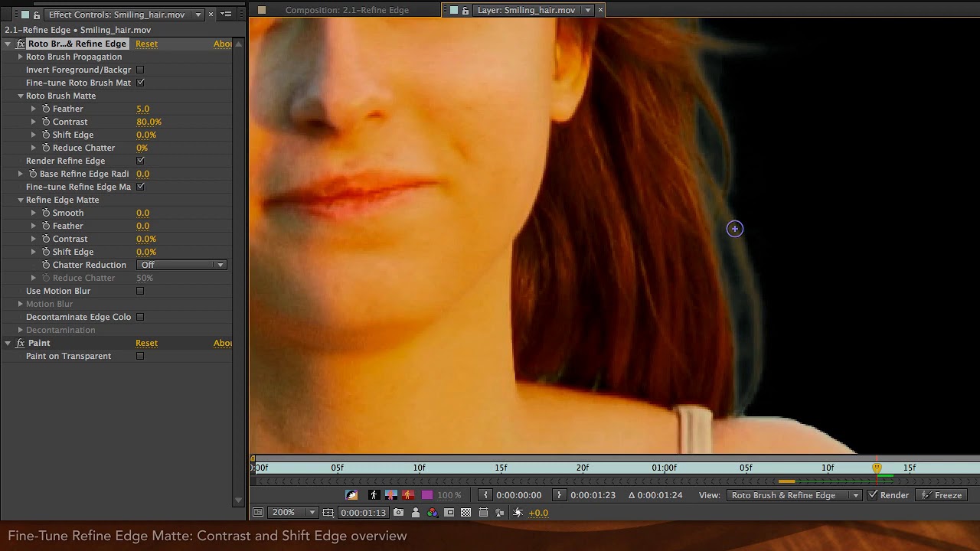The image size is (980, 551).
Task: Close the Layer panel tab
Action: (600, 11)
